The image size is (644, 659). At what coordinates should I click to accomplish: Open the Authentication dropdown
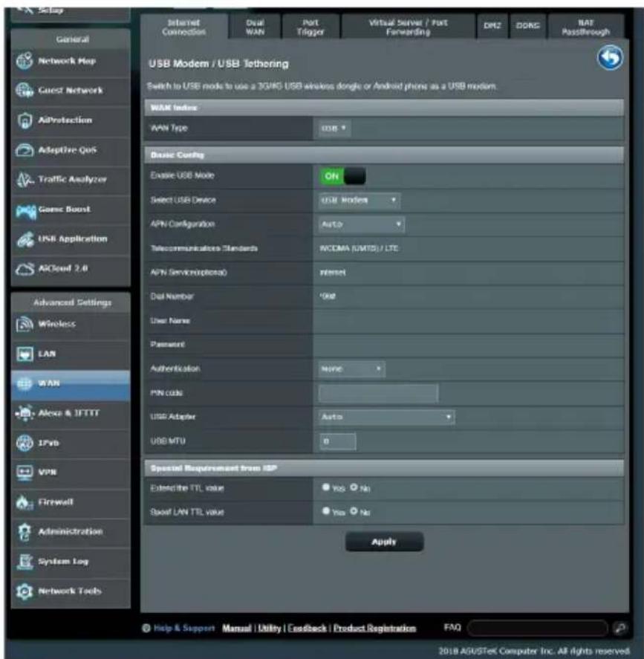[x=351, y=369]
